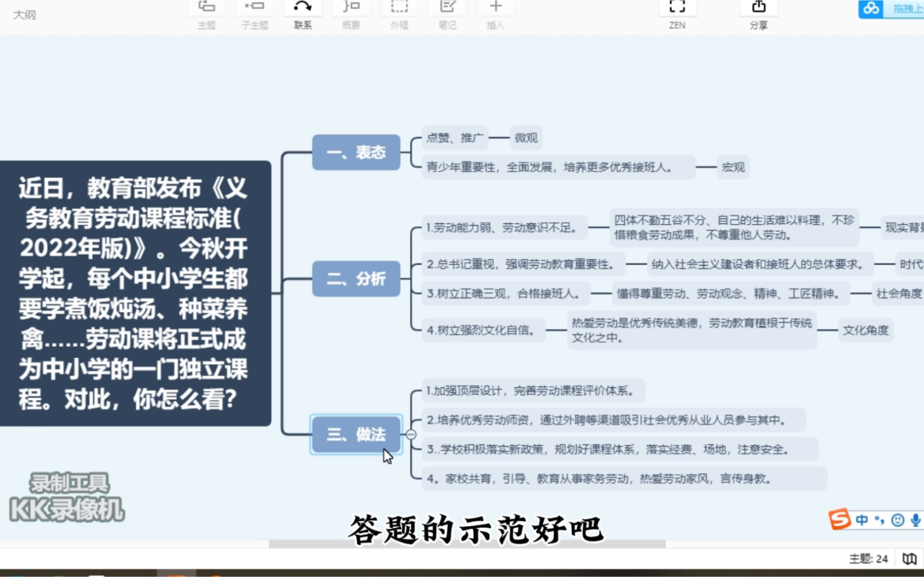This screenshot has width=924, height=577.
Task: Click the map overview icon in status bar
Action: [x=909, y=558]
